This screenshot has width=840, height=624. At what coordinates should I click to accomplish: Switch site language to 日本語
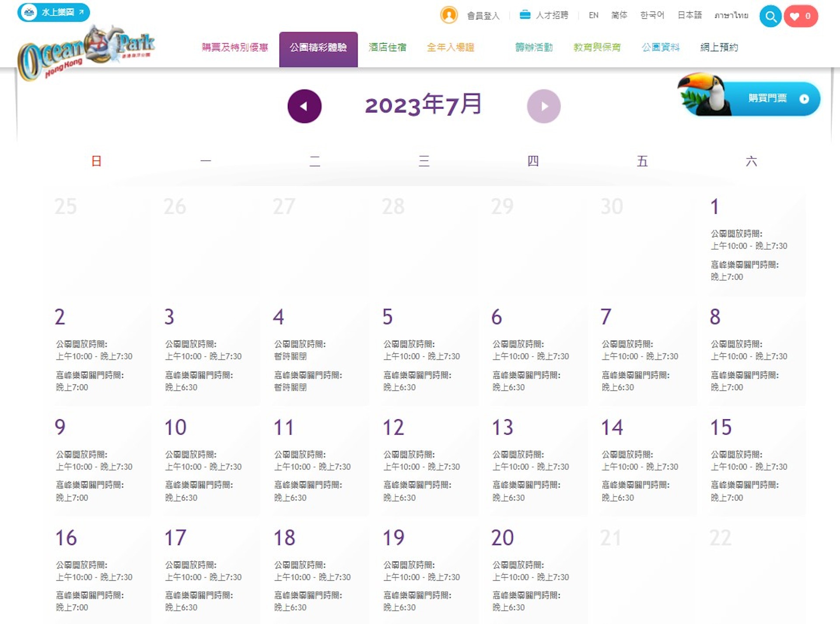(689, 16)
